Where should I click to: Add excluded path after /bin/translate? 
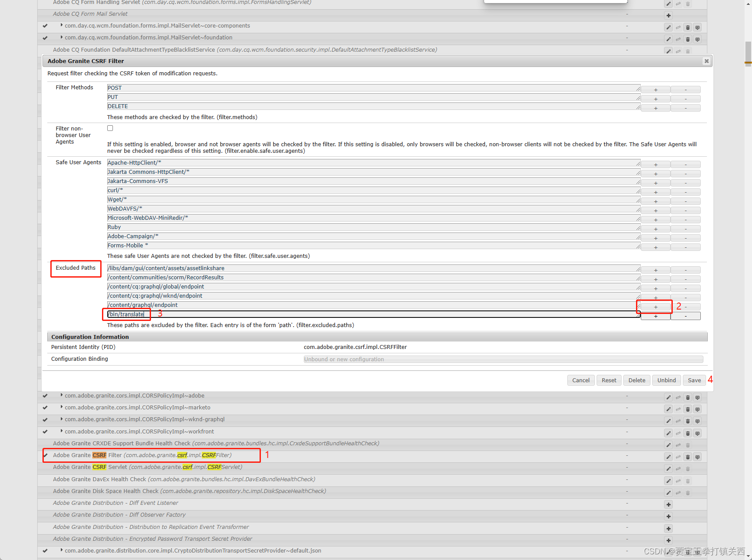656,316
